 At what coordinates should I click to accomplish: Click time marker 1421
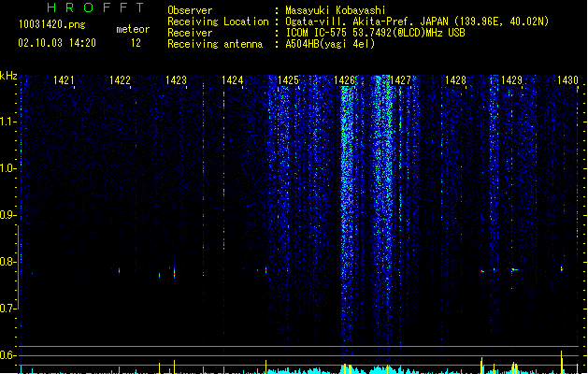pos(64,80)
